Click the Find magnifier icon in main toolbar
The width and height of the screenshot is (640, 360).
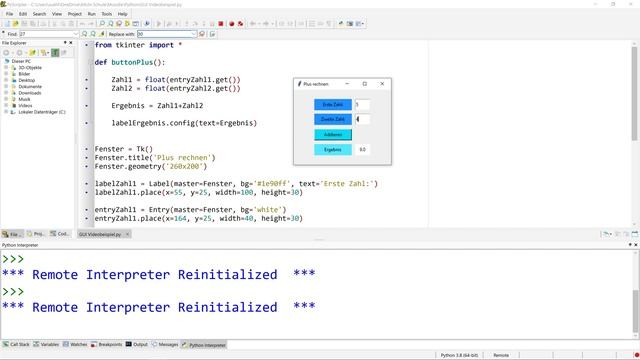coord(102,24)
